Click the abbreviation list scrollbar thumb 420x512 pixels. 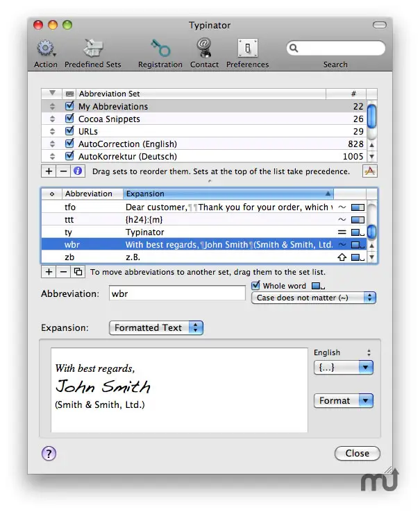pyautogui.click(x=371, y=232)
